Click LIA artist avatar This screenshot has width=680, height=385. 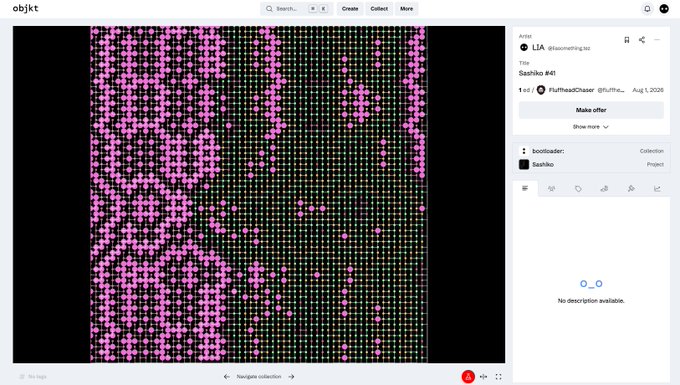coord(524,47)
